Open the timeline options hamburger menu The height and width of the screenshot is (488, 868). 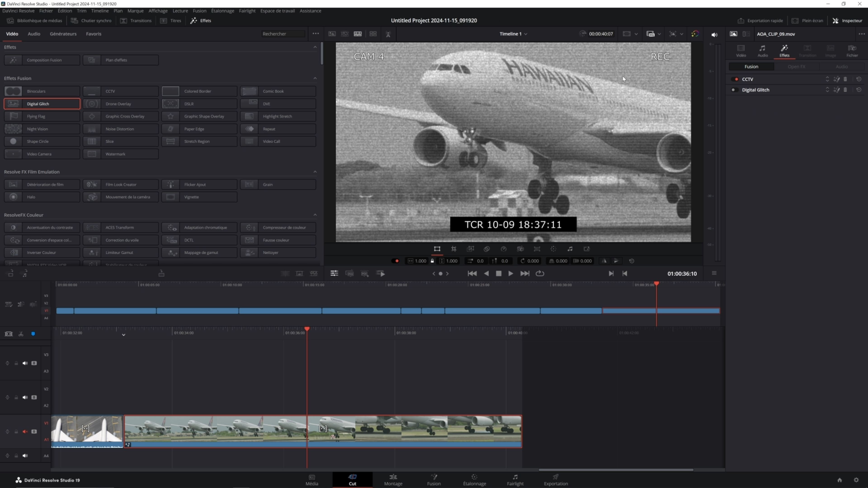pos(714,273)
